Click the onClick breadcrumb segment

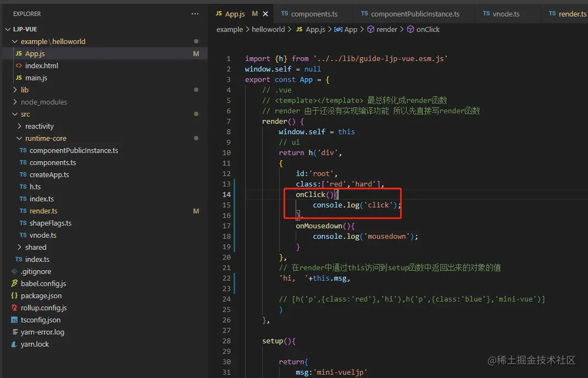tap(428, 29)
